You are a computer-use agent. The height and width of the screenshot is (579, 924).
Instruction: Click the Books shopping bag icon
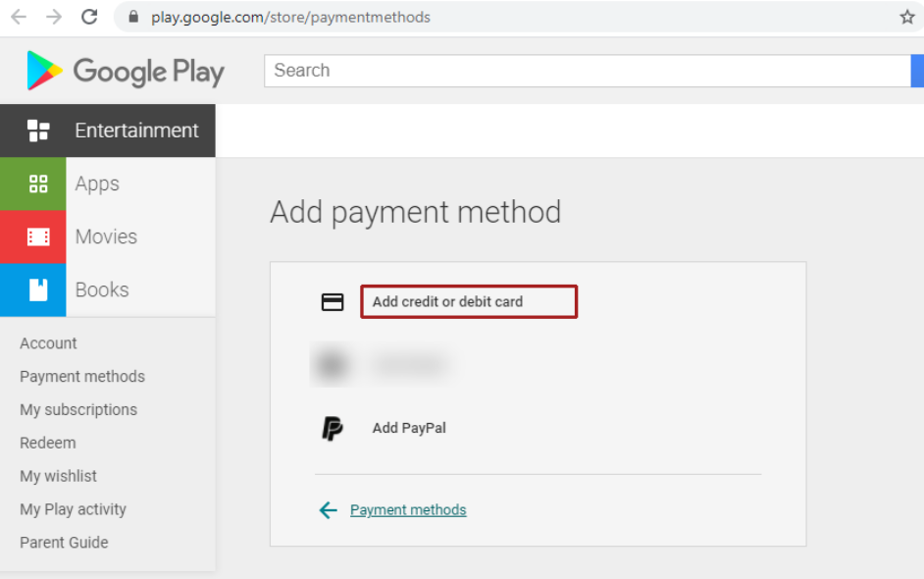[39, 289]
